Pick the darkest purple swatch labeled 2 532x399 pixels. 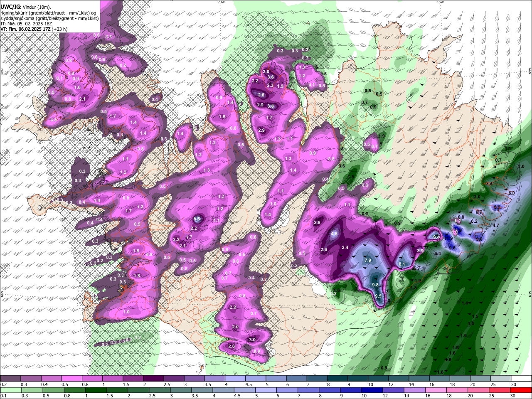[x=153, y=378]
